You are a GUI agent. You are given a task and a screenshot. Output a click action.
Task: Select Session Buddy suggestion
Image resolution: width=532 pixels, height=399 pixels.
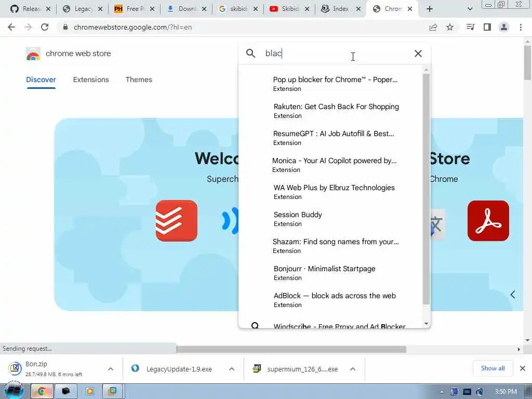coord(331,219)
